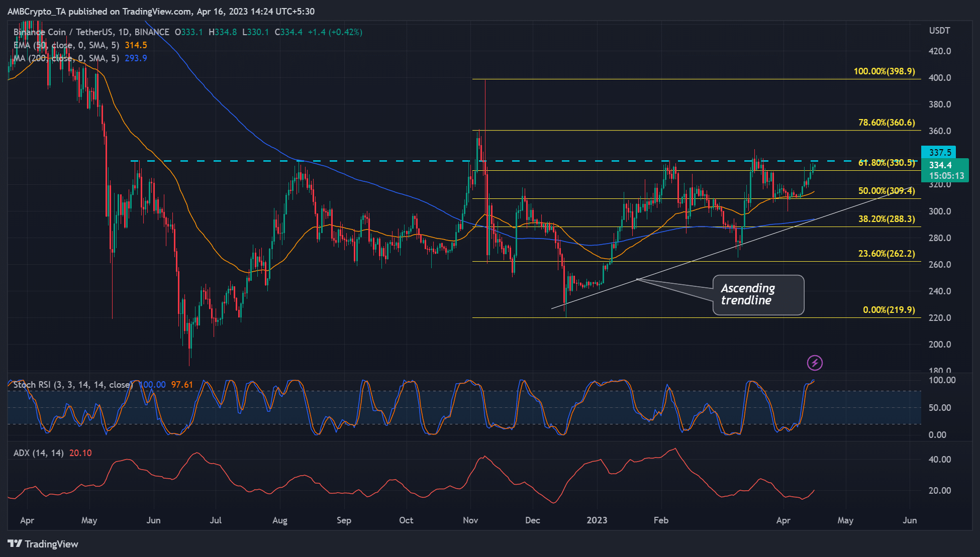Screen dimensions: 980x557
Task: Click the Stoch RSI 50.00 axis value
Action: pyautogui.click(x=940, y=407)
